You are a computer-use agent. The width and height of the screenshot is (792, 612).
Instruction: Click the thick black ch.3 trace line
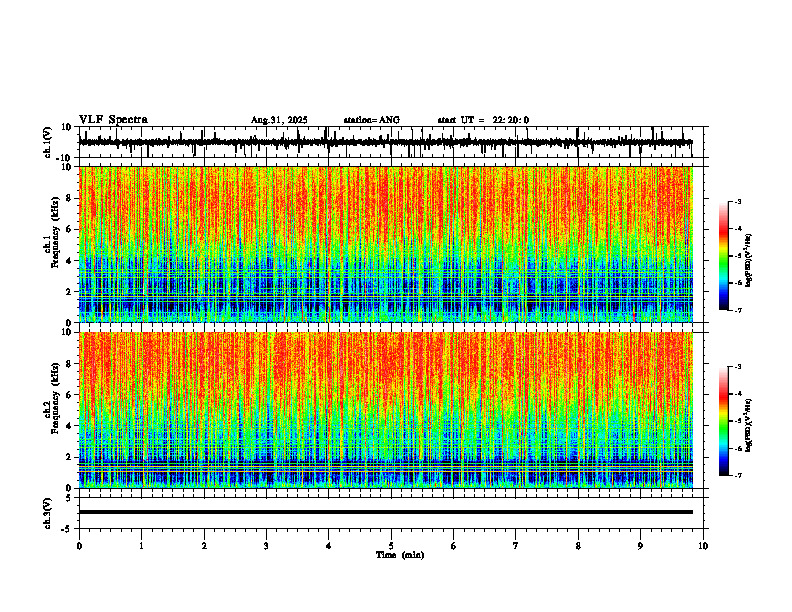(385, 512)
